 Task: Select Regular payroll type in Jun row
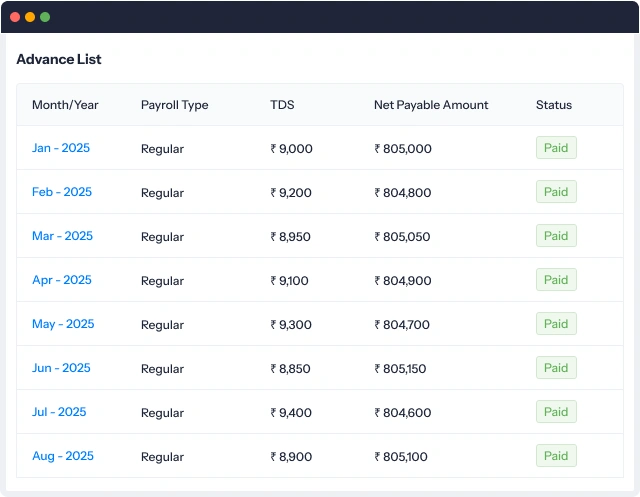pos(162,370)
